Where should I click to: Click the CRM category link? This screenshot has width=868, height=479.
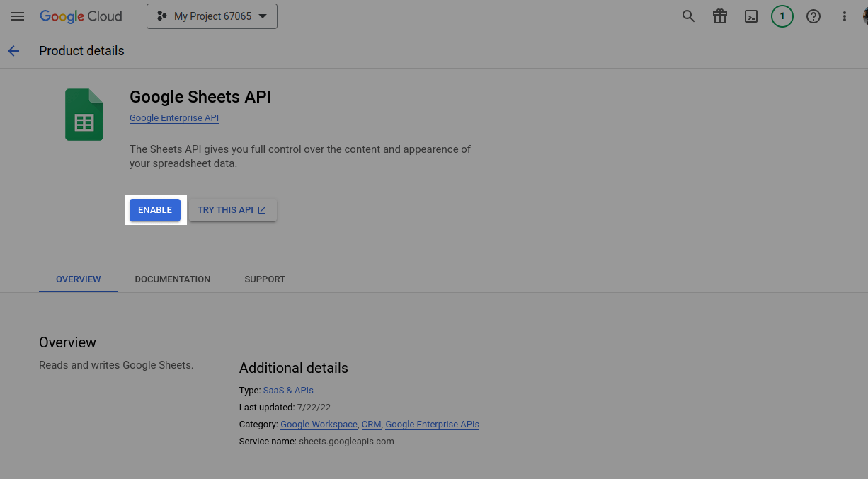tap(371, 425)
